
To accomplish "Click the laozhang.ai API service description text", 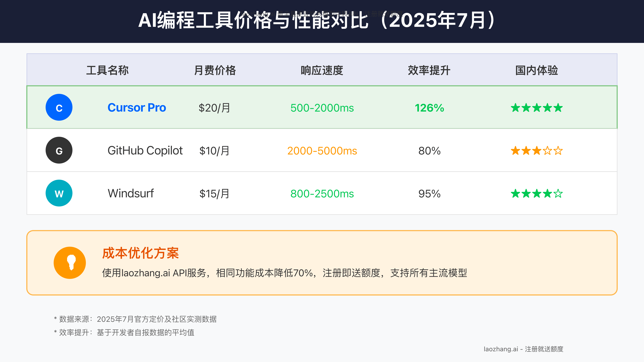I will click(284, 273).
